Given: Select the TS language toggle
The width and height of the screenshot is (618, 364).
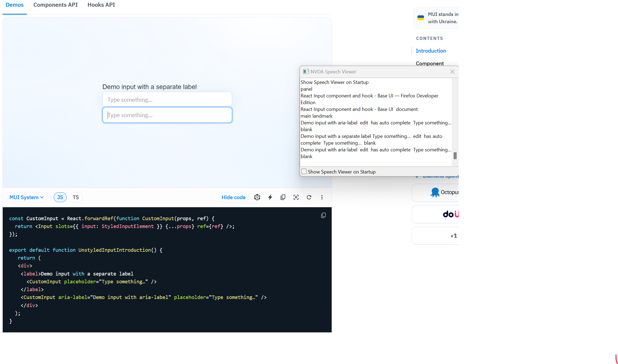Looking at the screenshot, I should tap(76, 197).
